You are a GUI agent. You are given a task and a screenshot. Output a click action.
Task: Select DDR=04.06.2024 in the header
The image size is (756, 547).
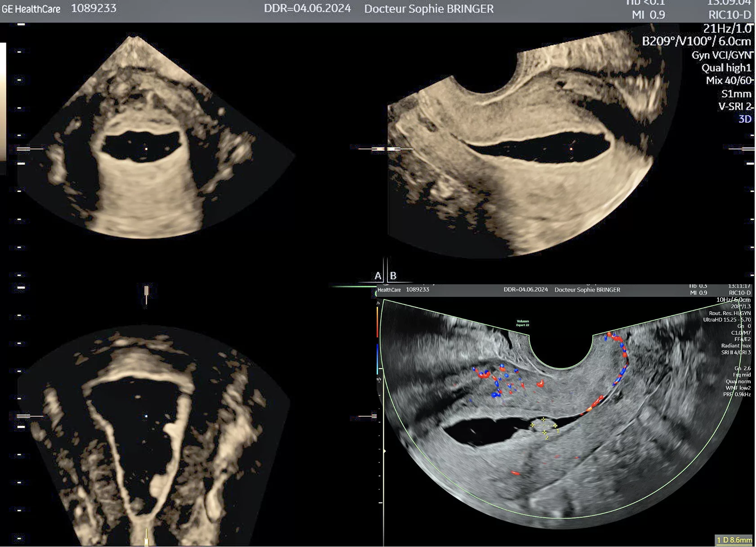(307, 9)
